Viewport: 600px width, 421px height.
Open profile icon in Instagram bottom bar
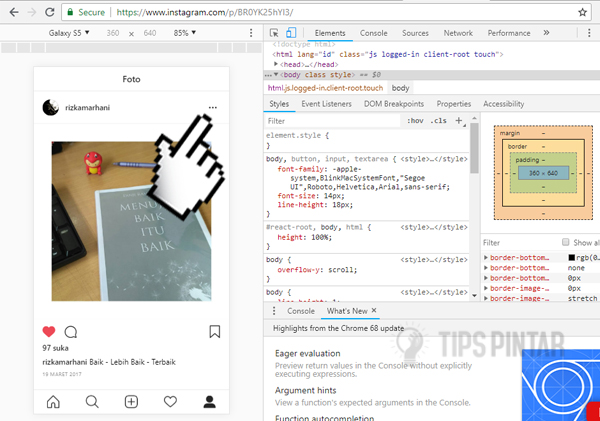tap(209, 402)
